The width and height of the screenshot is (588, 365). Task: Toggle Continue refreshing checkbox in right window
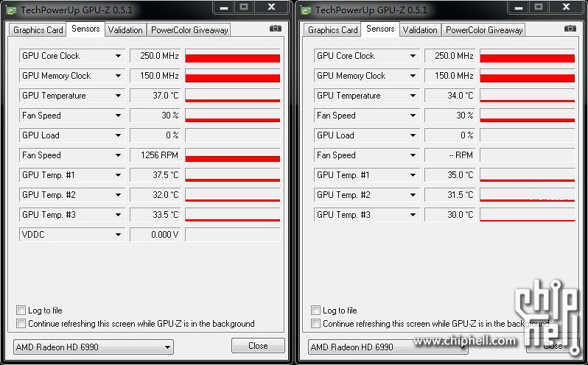(x=316, y=324)
